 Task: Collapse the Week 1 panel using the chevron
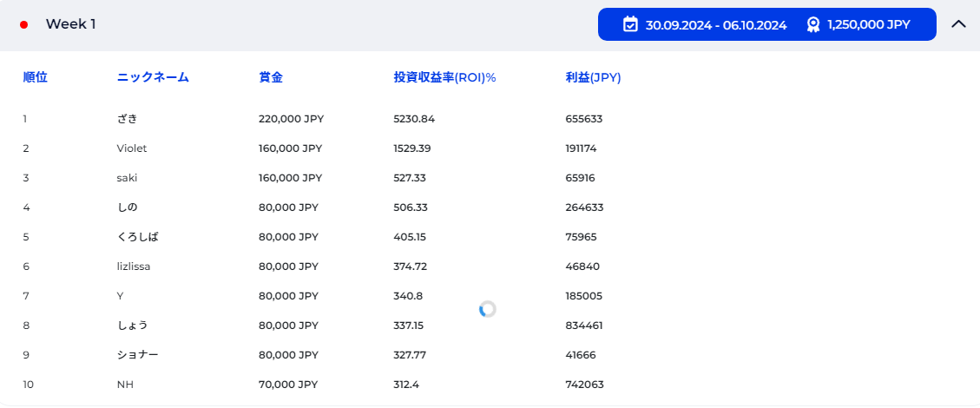coord(958,24)
